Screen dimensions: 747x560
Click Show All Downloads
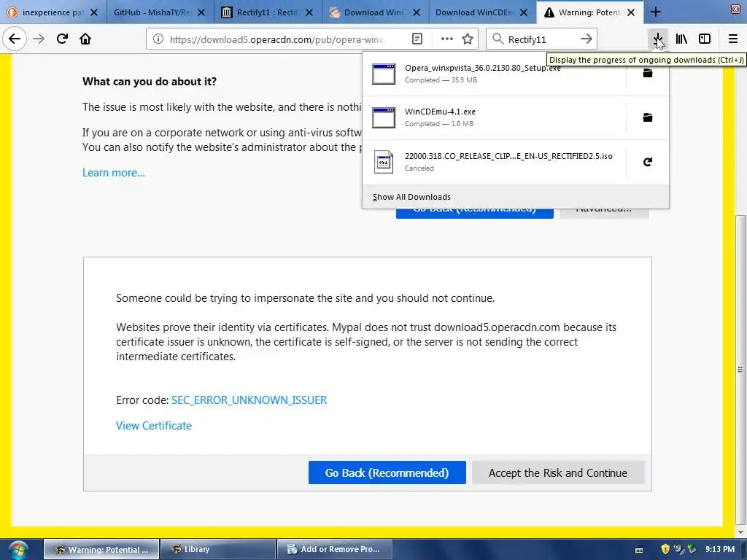point(411,197)
